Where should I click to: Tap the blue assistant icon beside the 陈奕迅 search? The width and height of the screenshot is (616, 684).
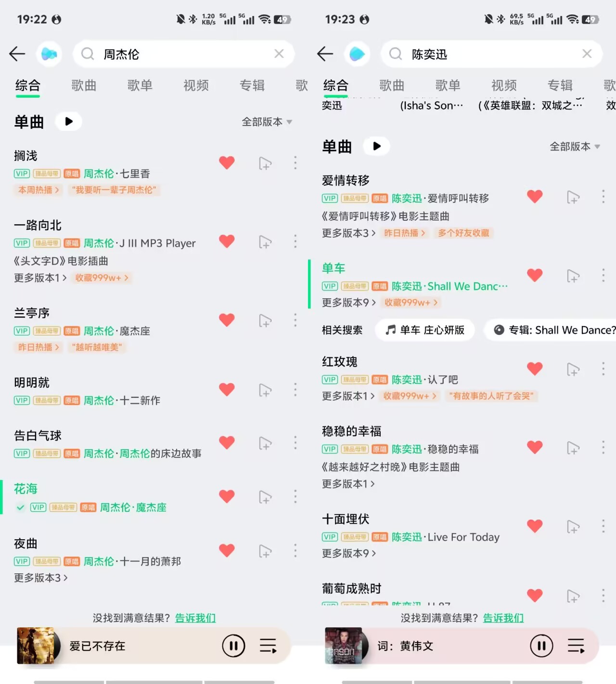pos(357,54)
